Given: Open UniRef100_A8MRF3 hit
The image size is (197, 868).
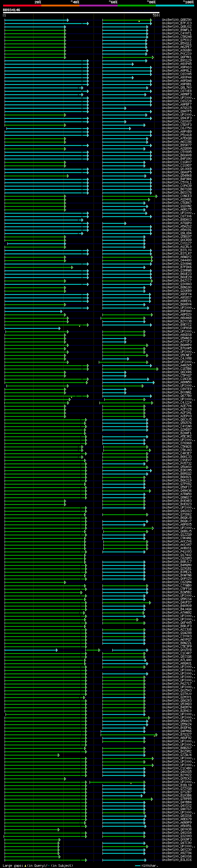Looking at the screenshot, I should pyautogui.click(x=177, y=94).
